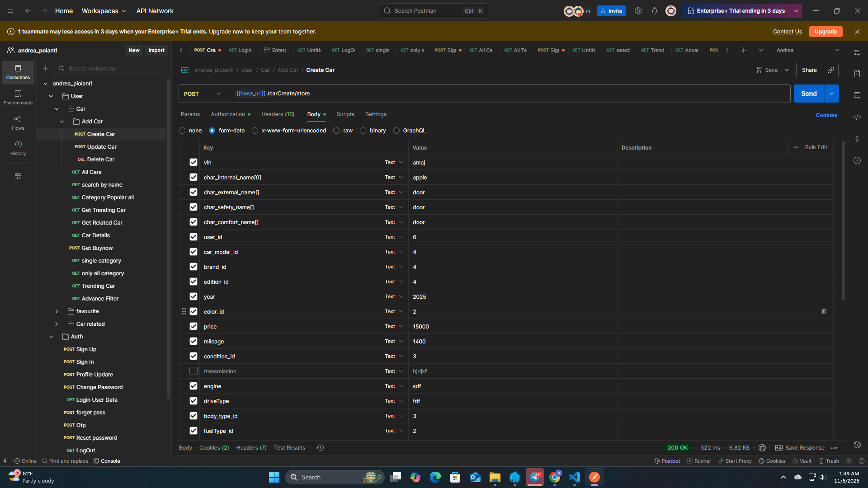Open Postbot in the status bar
Image resolution: width=868 pixels, height=488 pixels.
click(x=667, y=461)
